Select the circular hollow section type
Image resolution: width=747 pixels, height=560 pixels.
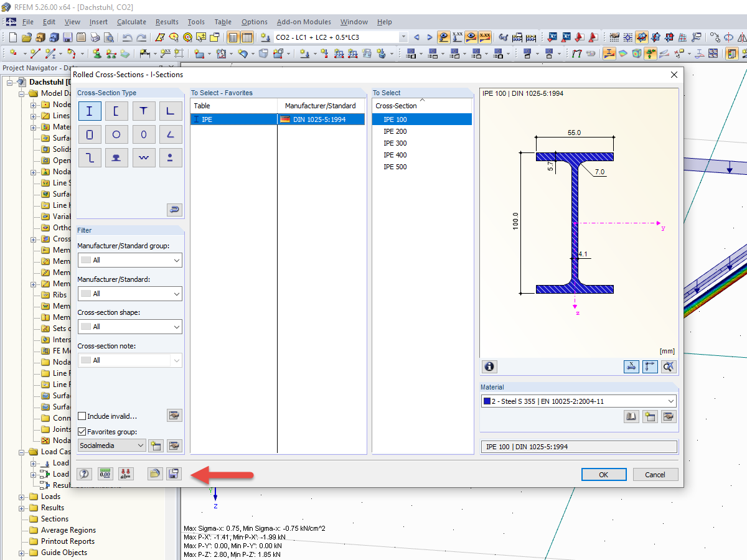coord(116,134)
